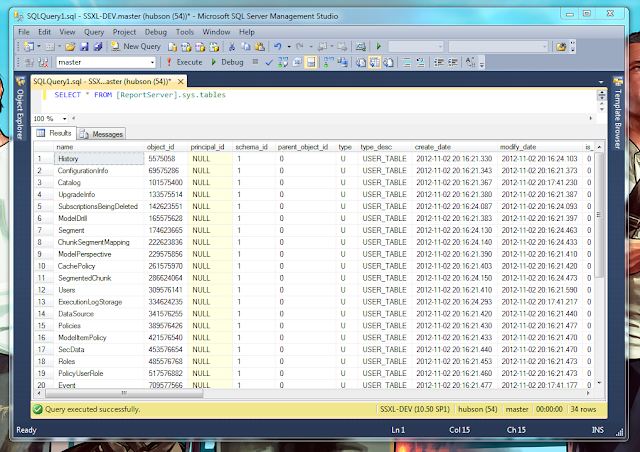Open a Database Engine Query icon
Image resolution: width=640 pixels, height=452 pixels.
pyautogui.click(x=172, y=47)
